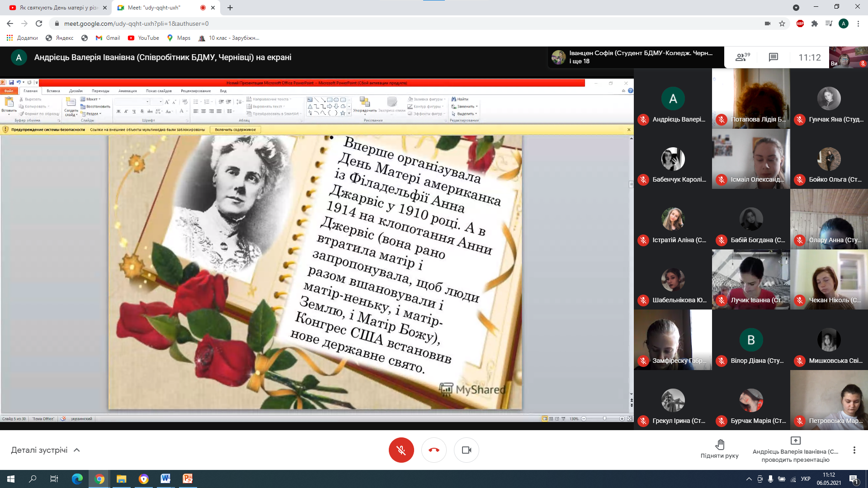Leave the call with hang-up button

(434, 450)
